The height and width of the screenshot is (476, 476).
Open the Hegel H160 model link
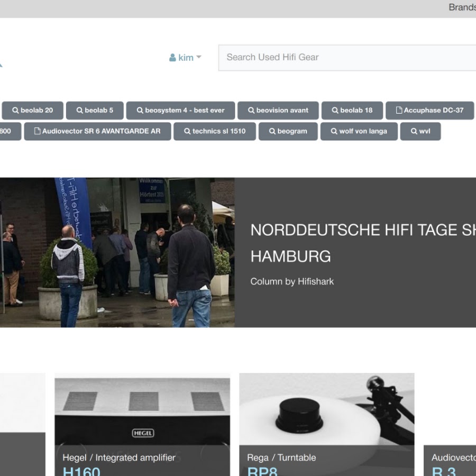point(81,471)
